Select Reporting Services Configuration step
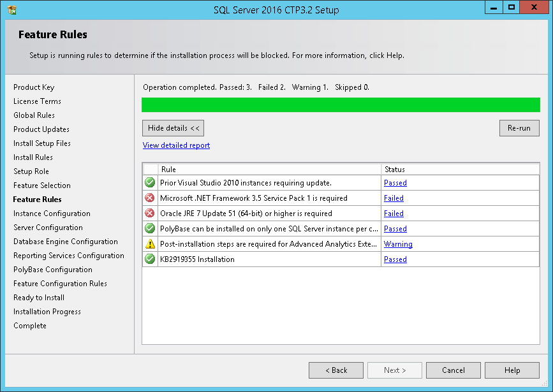Viewport: 553px width, 392px height. 69,256
